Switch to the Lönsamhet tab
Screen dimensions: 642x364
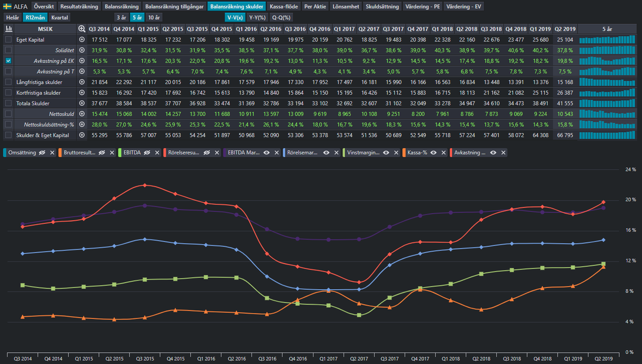click(346, 6)
